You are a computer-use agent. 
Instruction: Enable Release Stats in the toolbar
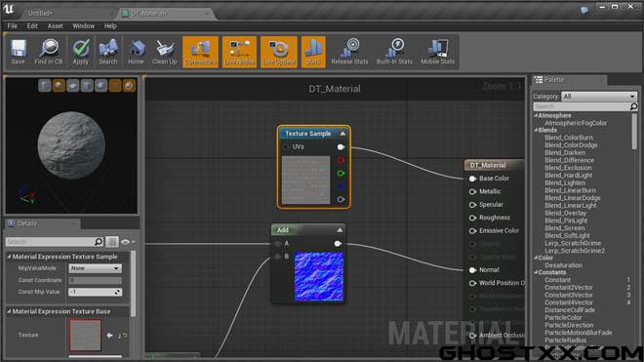[349, 52]
